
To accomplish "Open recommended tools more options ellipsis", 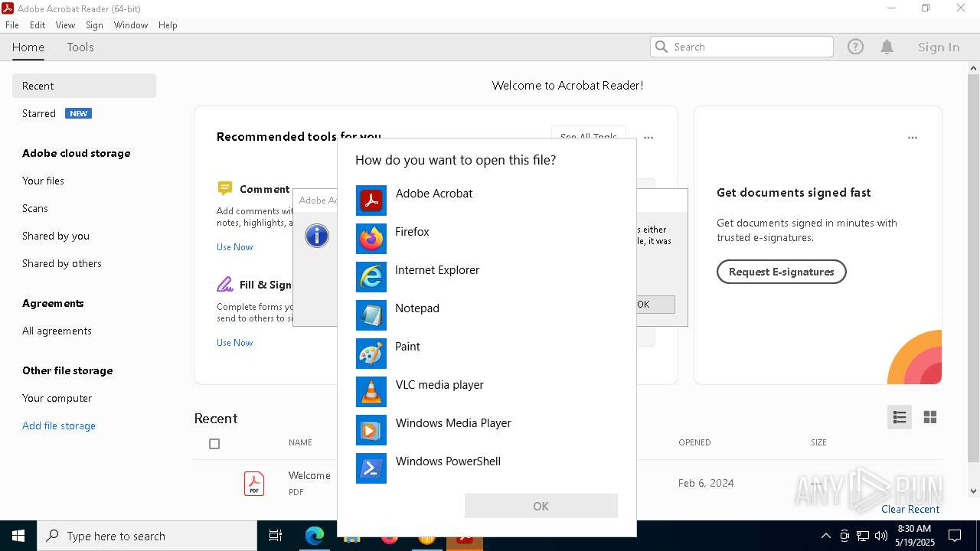I will pos(648,138).
